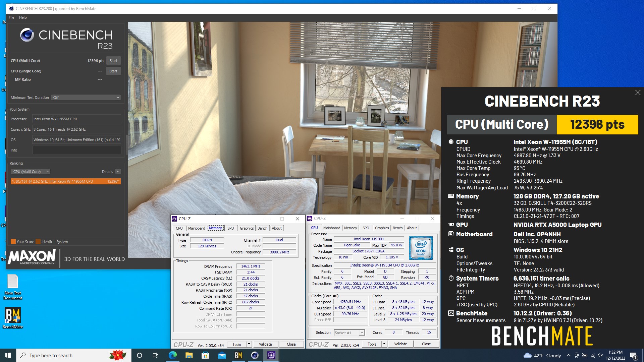The height and width of the screenshot is (362, 644).
Task: Expand the ranking Details arrow
Action: pos(118,172)
